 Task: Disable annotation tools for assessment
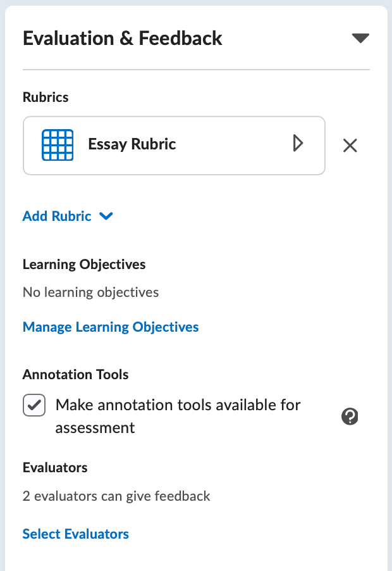34,405
